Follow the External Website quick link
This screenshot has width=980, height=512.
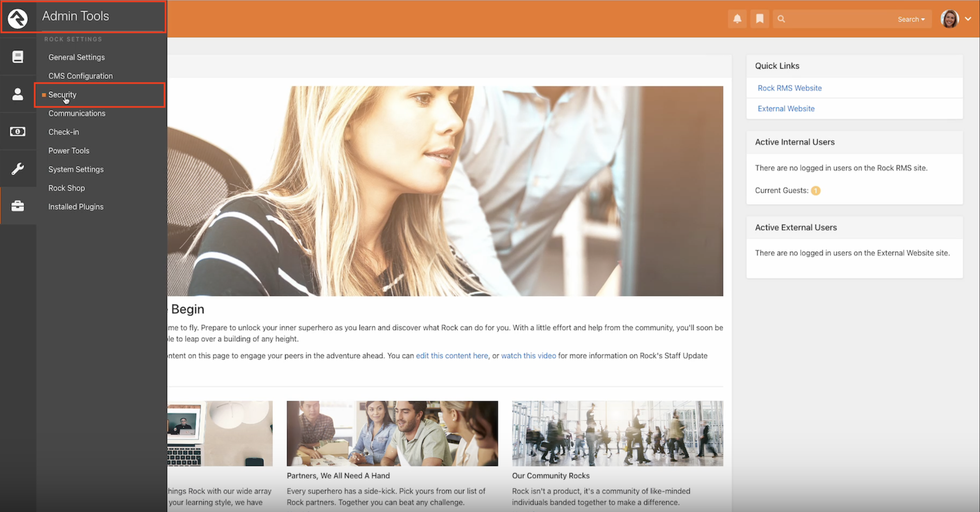pyautogui.click(x=786, y=108)
